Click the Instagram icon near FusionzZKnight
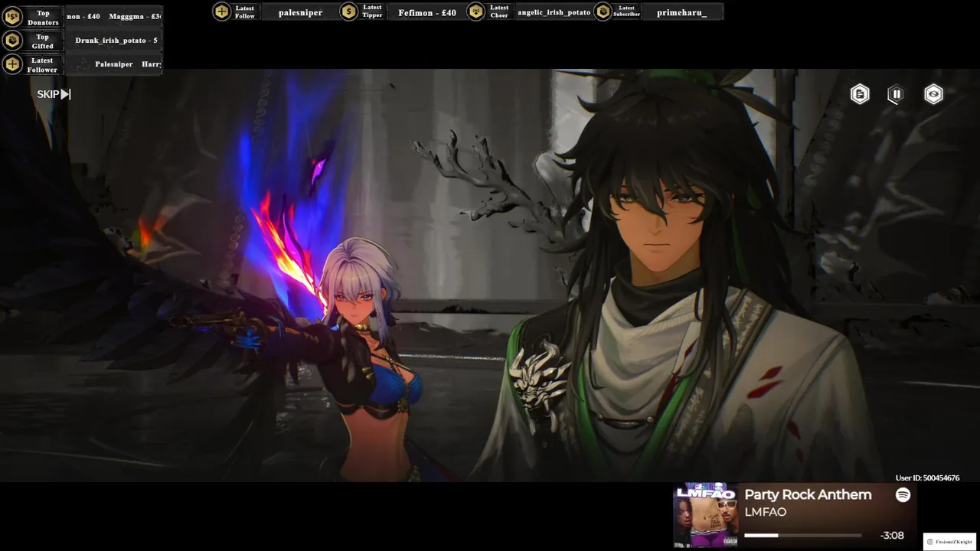This screenshot has width=980, height=551. (930, 542)
